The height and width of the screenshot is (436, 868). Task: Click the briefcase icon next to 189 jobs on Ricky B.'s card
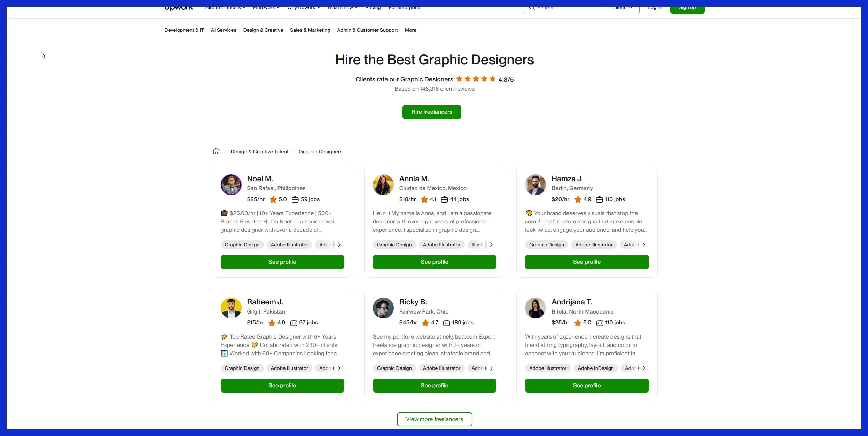446,323
